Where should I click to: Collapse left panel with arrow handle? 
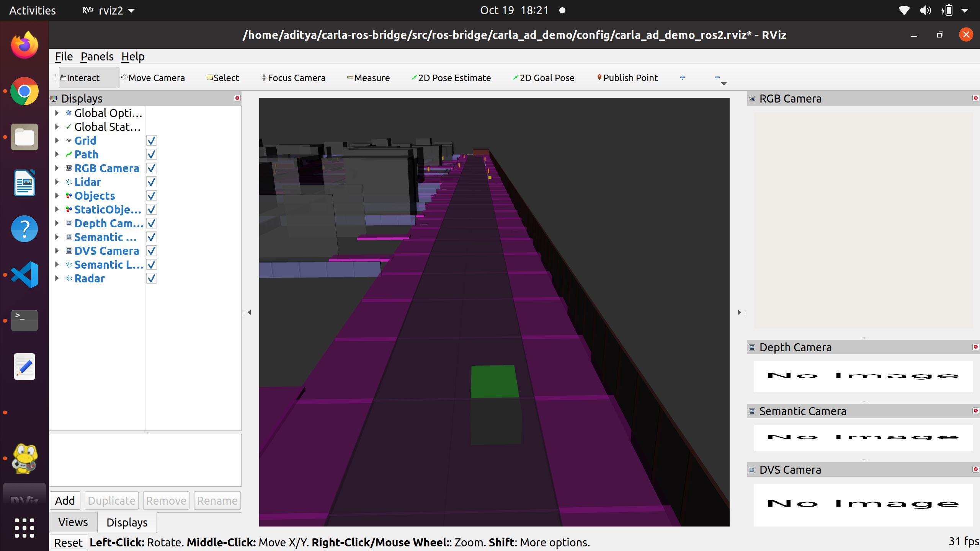click(249, 312)
